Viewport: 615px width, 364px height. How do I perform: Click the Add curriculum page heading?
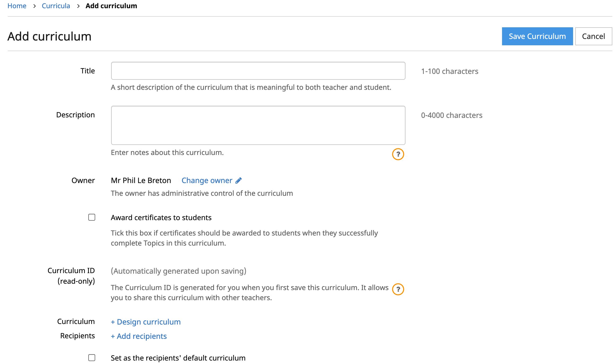tap(49, 36)
